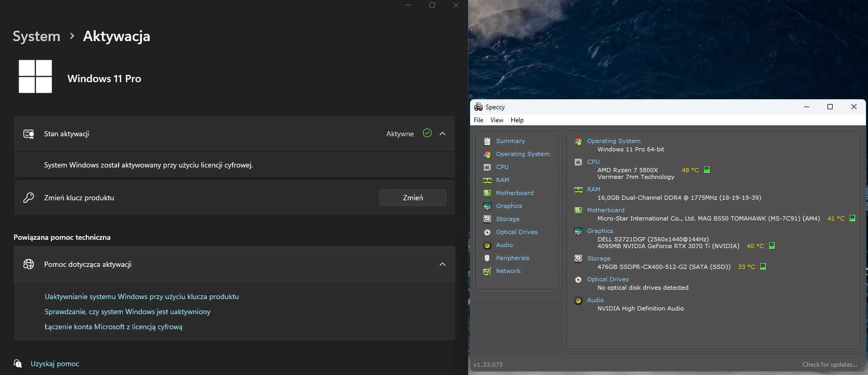Go back to System in Settings breadcrumb
868x375 pixels.
(36, 36)
